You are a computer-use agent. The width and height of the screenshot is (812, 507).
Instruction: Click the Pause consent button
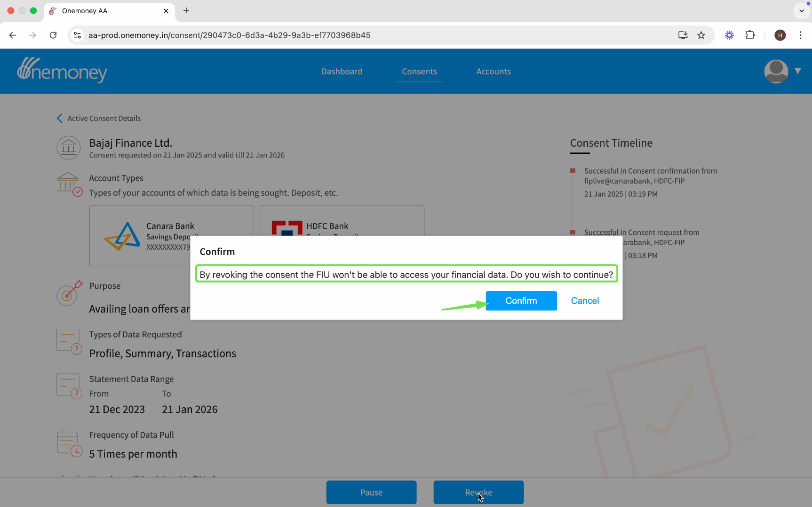(x=371, y=492)
